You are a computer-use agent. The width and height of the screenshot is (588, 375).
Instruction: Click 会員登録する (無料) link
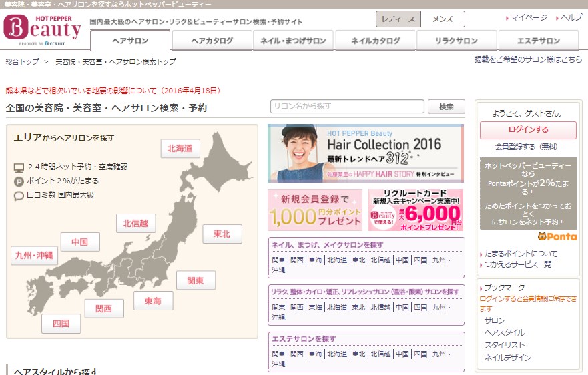pos(526,147)
